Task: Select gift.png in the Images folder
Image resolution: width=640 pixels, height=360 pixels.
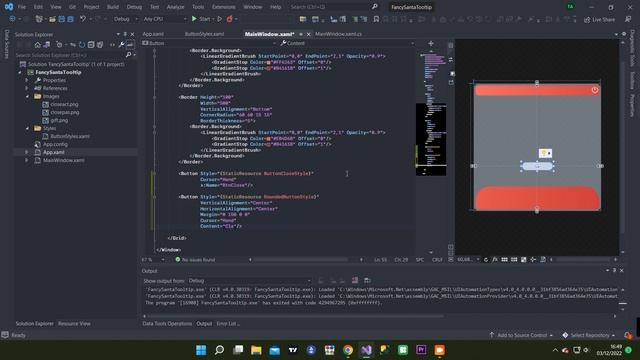Action: [60, 120]
